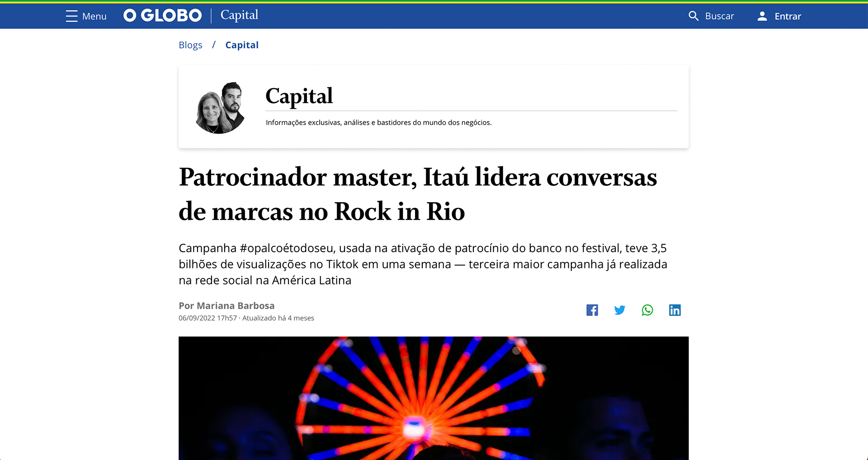
Task: Click the article headline about Itaú
Action: (418, 194)
